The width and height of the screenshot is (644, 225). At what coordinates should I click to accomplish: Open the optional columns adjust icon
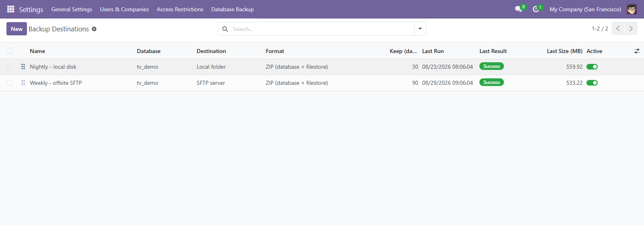637,51
